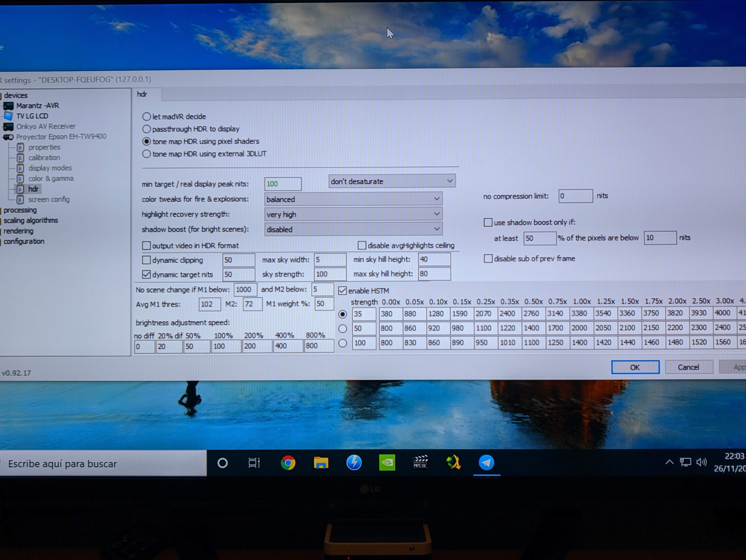
Task: Show hidden system tray icons
Action: click(x=669, y=462)
